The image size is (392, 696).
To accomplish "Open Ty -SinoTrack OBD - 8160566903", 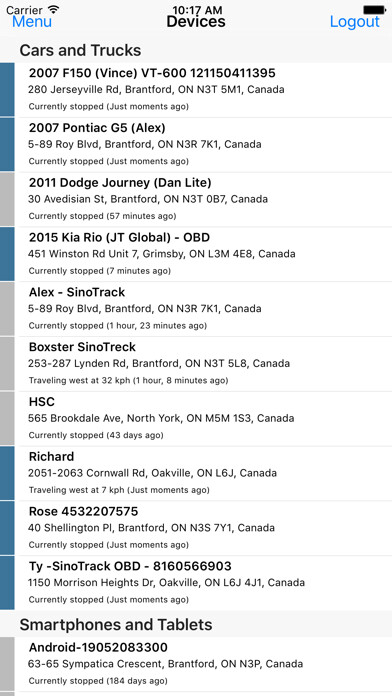I will point(196,583).
